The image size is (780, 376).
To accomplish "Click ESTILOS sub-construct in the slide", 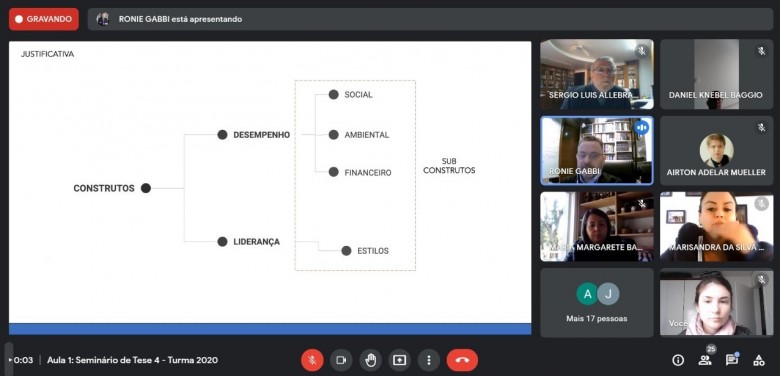I will (x=373, y=251).
